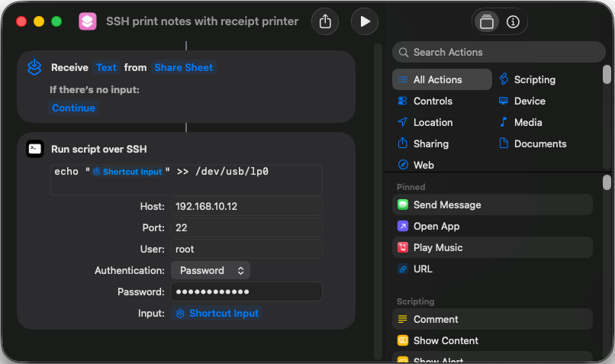Select the Send Message pinned action

click(x=492, y=205)
